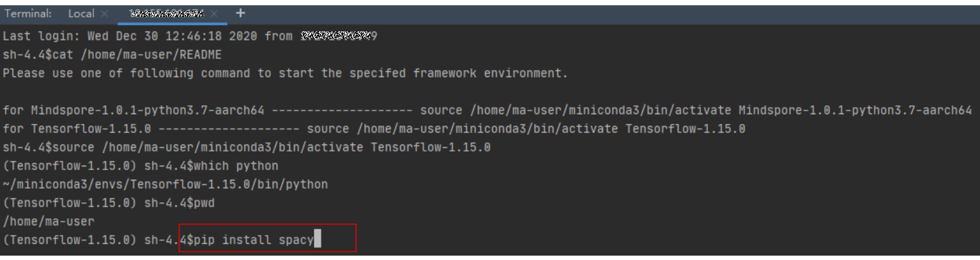Click the 'Please use one of following' line
The height and width of the screenshot is (260, 980).
[x=286, y=73]
